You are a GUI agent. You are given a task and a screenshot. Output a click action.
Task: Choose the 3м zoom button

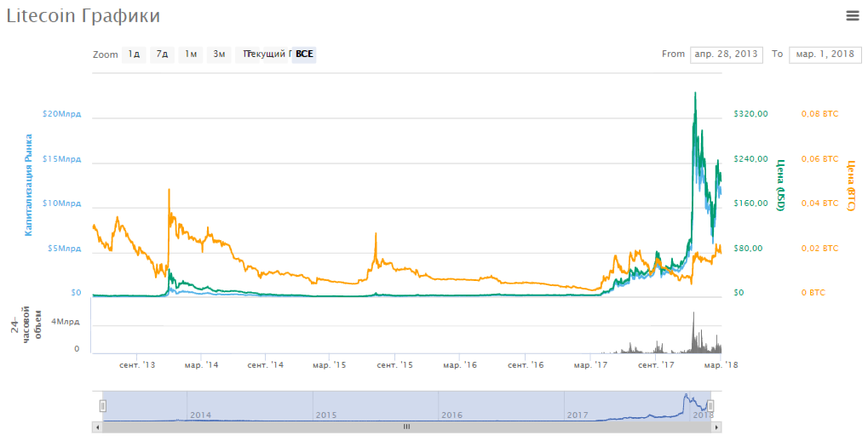coord(219,54)
